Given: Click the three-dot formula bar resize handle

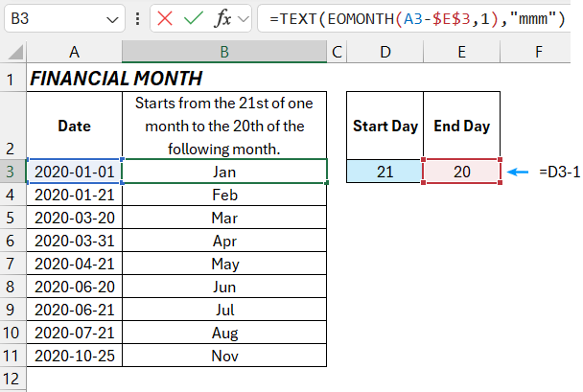Looking at the screenshot, I should click(x=139, y=18).
